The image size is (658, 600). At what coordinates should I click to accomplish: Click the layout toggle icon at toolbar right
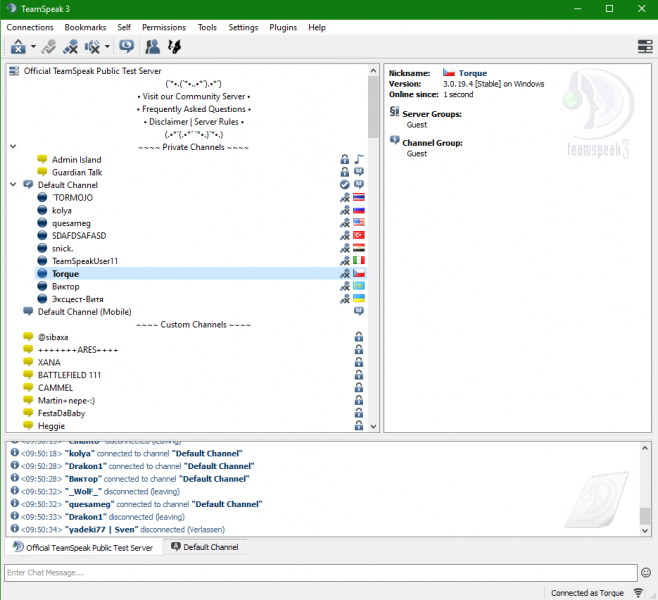point(645,46)
